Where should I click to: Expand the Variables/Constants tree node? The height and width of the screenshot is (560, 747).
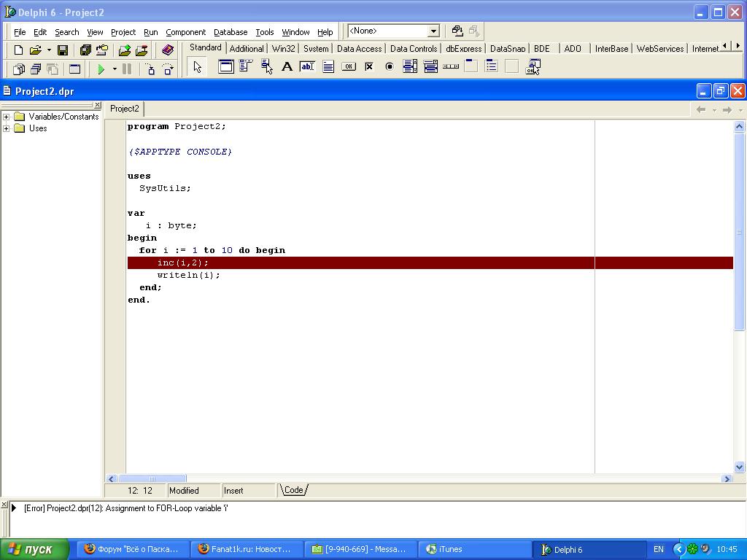click(7, 117)
